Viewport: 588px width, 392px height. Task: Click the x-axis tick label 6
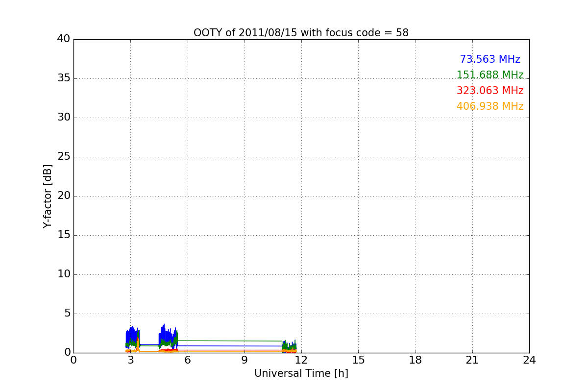(x=187, y=360)
